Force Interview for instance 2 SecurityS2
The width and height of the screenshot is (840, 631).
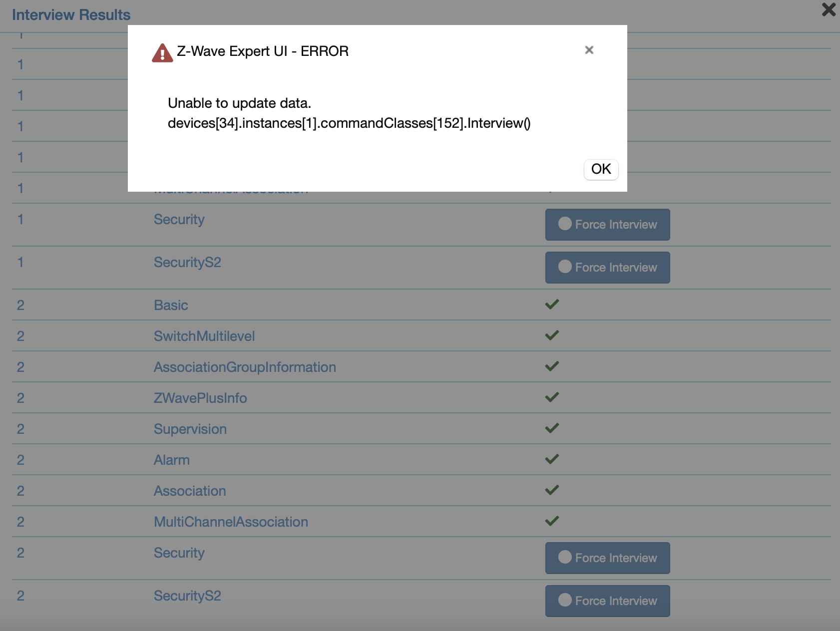coord(607,601)
